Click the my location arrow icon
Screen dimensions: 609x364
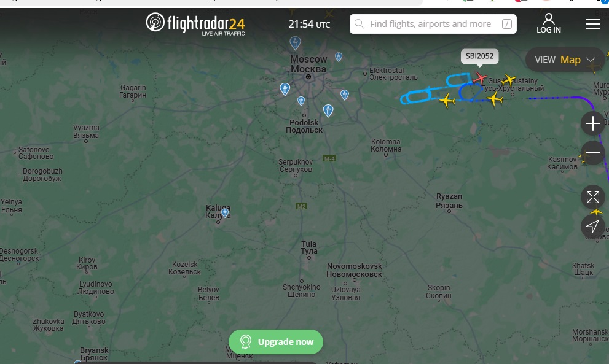(592, 226)
